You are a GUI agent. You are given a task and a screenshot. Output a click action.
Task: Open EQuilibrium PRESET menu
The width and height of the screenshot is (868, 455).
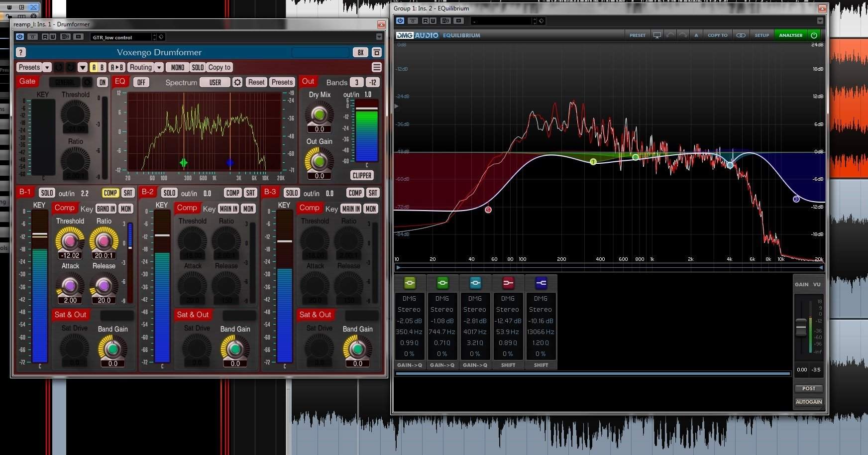637,35
